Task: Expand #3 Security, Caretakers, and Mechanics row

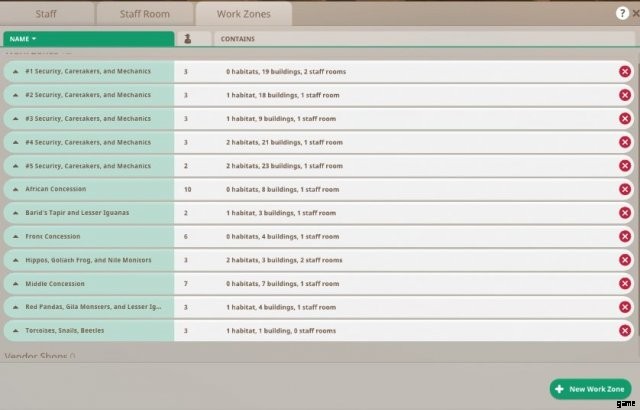Action: 16,119
